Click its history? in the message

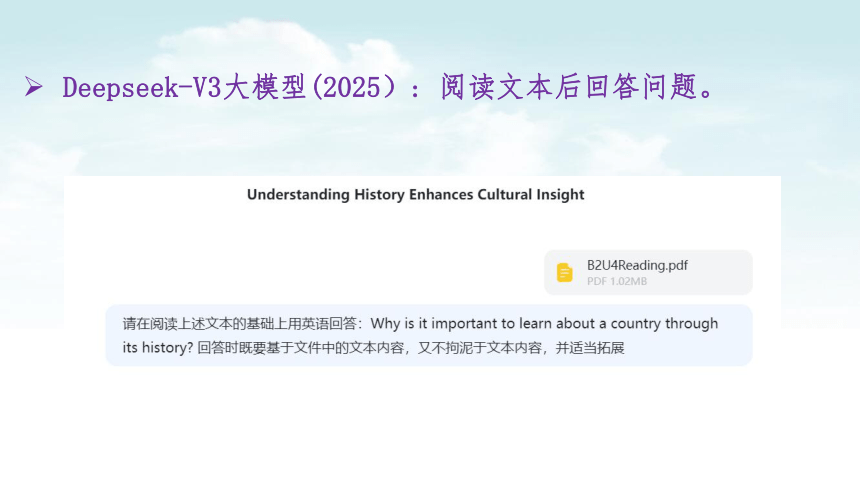point(157,348)
